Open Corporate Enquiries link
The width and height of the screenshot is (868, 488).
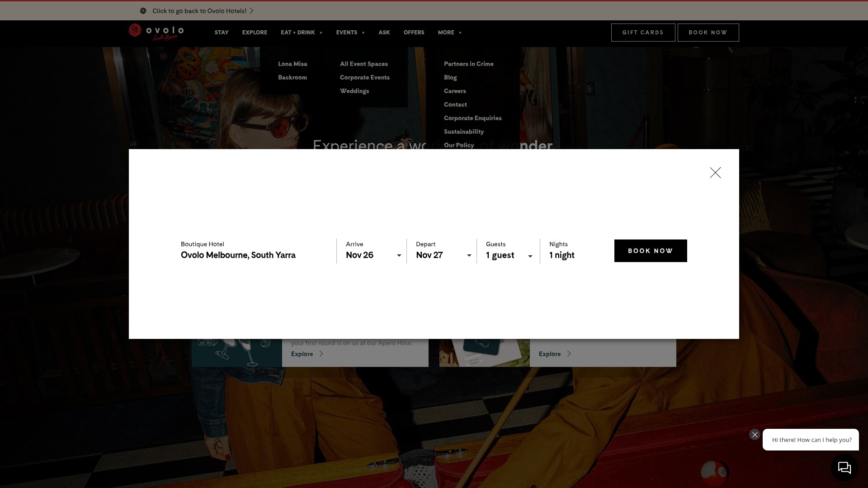(473, 118)
